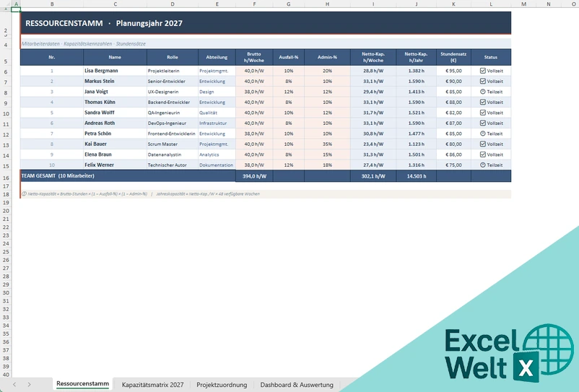Click the "Brutto h/Woche" heading cell
This screenshot has height=392, width=579.
pos(254,57)
